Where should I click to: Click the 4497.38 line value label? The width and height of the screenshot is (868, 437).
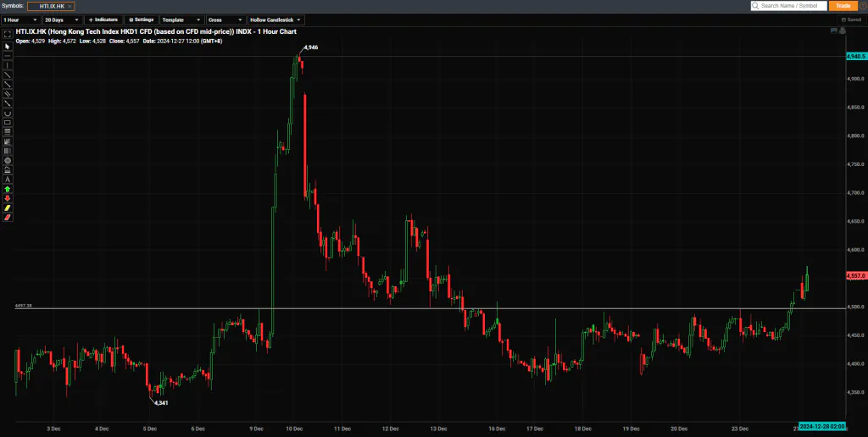[23, 305]
